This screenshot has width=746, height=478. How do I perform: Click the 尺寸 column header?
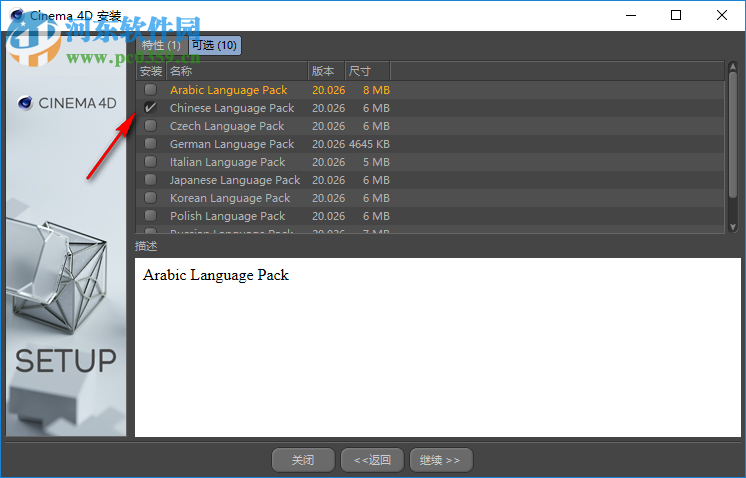click(367, 71)
